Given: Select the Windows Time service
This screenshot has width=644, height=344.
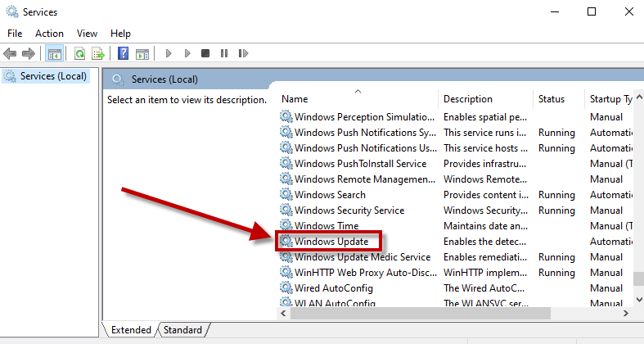Looking at the screenshot, I should click(x=456, y=225).
